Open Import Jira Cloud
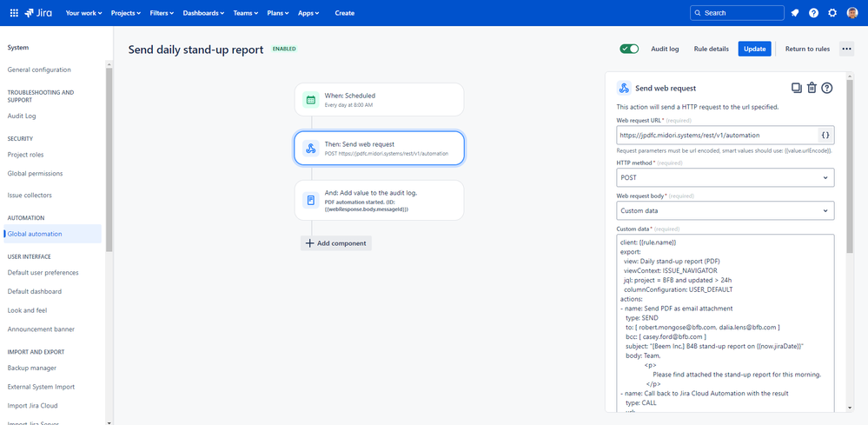 (x=33, y=405)
